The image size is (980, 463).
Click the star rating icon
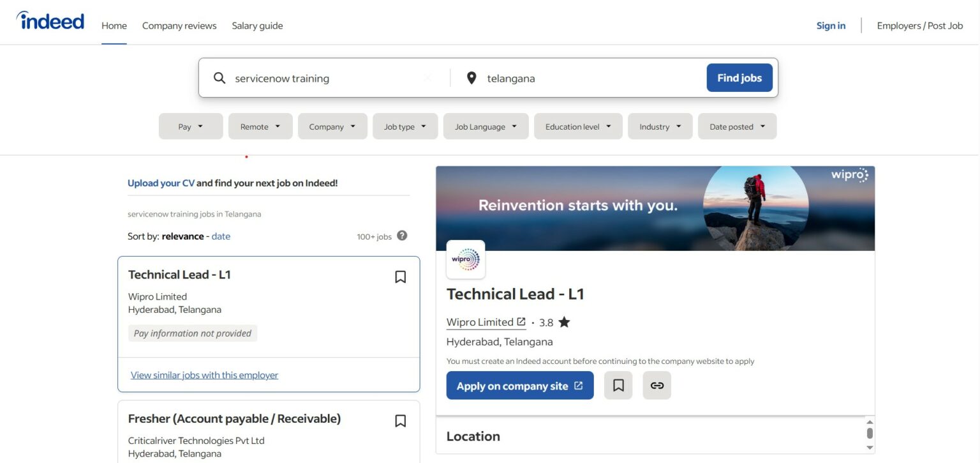click(564, 323)
